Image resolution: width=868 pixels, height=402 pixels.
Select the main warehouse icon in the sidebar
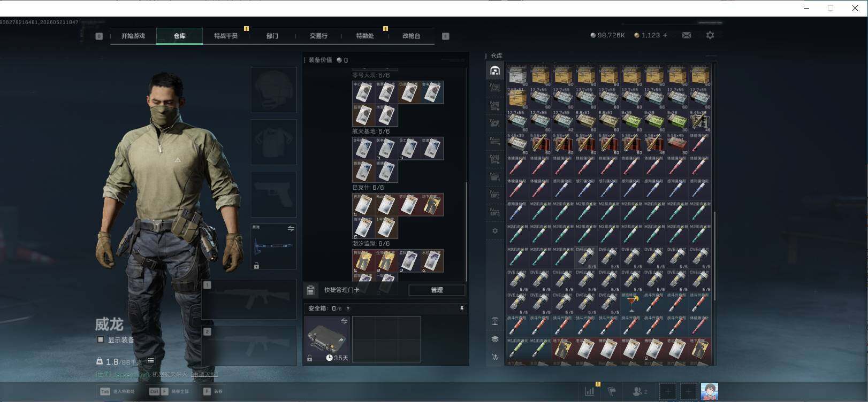495,71
